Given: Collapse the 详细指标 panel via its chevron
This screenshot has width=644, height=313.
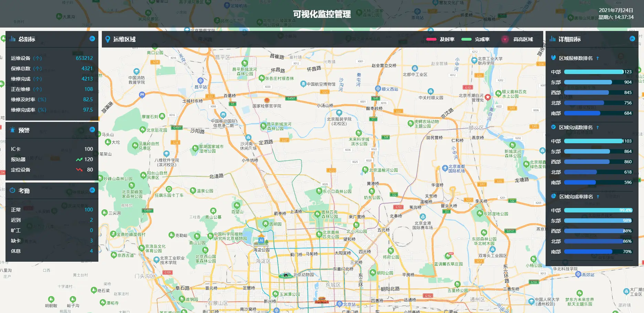Looking at the screenshot, I should 632,39.
